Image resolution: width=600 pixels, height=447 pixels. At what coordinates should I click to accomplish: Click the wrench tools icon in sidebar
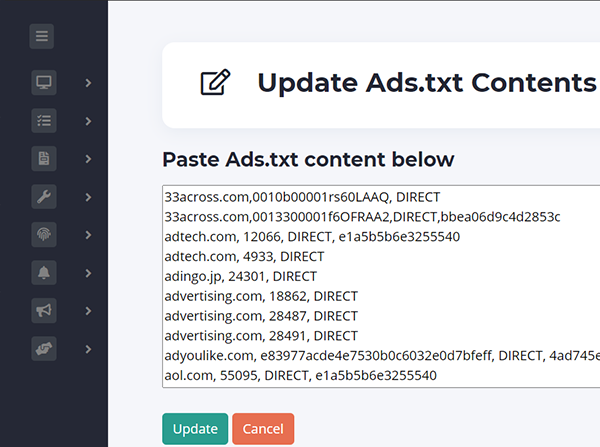click(44, 196)
